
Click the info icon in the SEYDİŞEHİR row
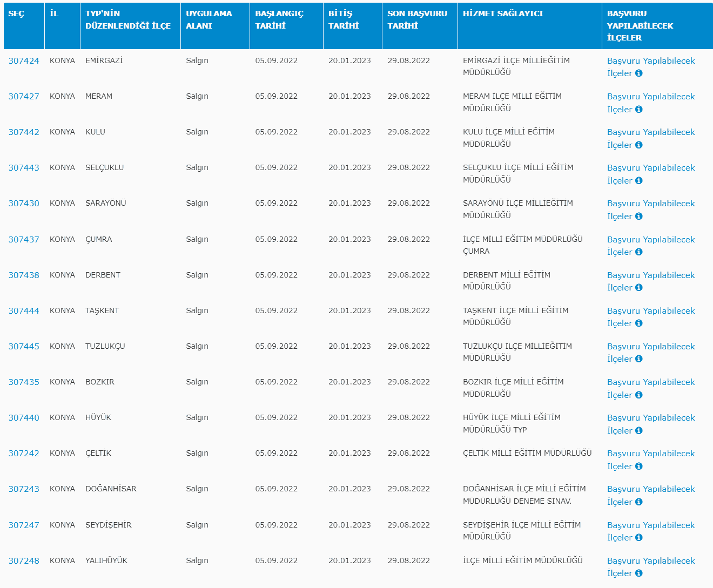[638, 538]
